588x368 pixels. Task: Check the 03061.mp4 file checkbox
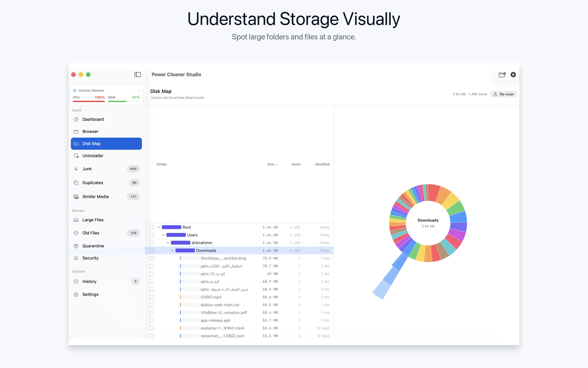(152, 297)
